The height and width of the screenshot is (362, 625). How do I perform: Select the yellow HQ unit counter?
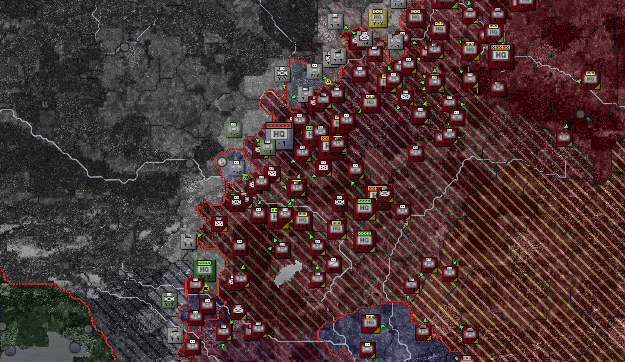(x=377, y=18)
